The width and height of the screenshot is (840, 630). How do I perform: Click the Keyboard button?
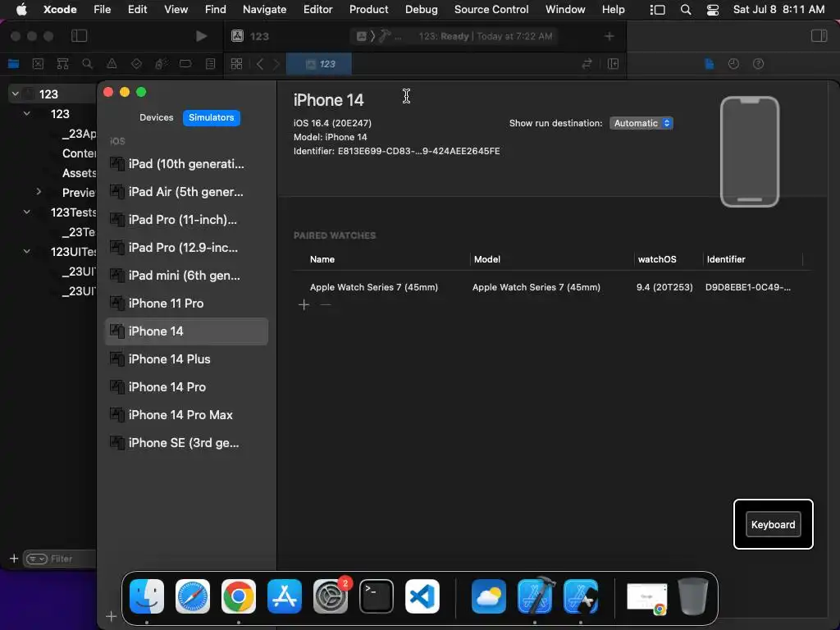tap(773, 524)
